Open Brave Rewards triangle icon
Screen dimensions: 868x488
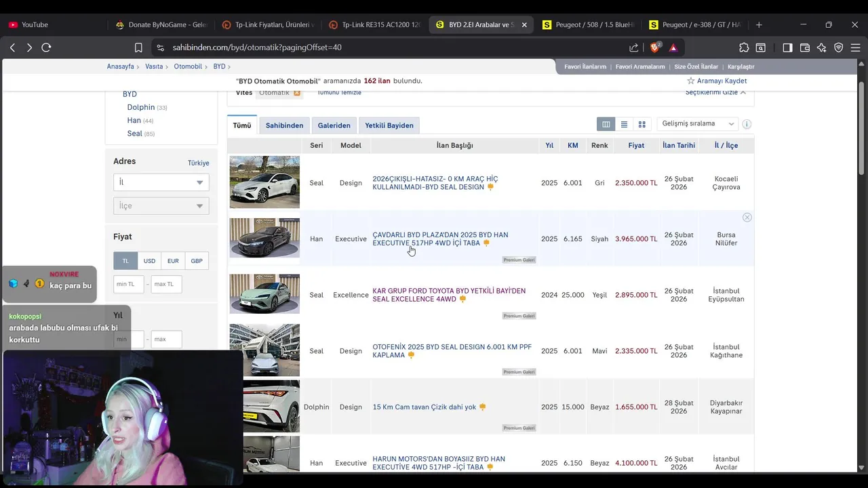point(673,47)
